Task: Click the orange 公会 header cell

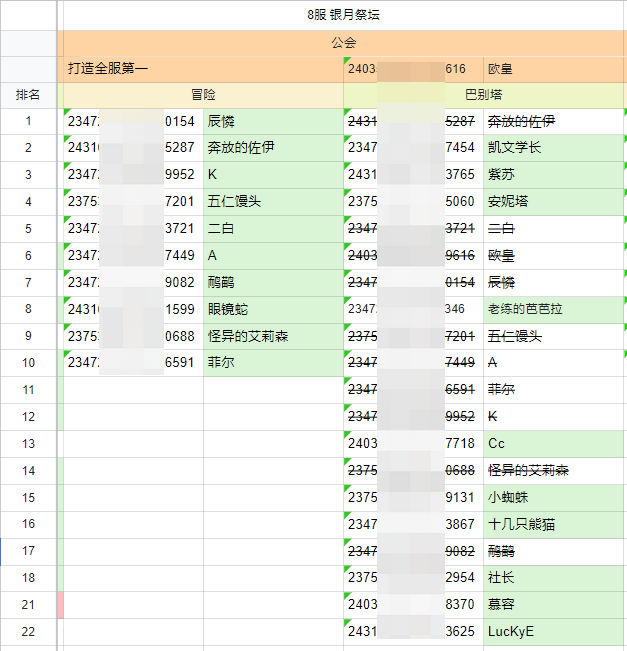Action: 343,42
